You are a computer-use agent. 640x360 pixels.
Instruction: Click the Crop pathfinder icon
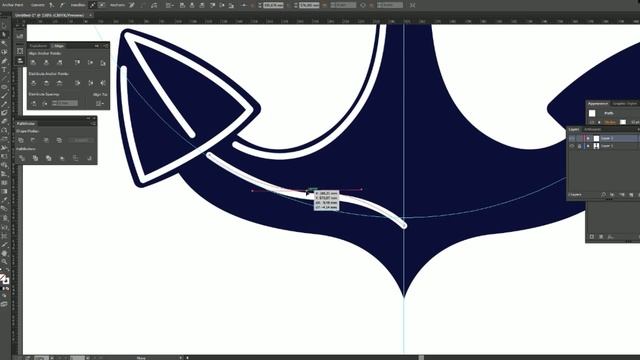pos(62,158)
